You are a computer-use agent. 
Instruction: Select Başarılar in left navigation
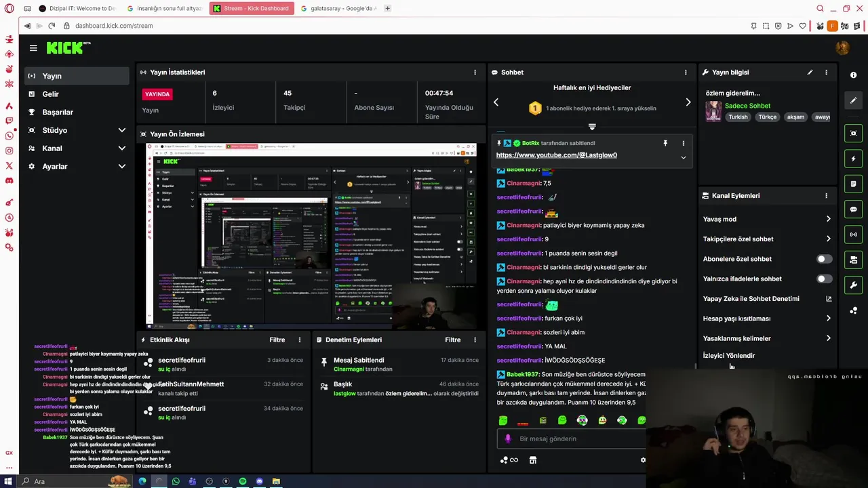(x=77, y=112)
